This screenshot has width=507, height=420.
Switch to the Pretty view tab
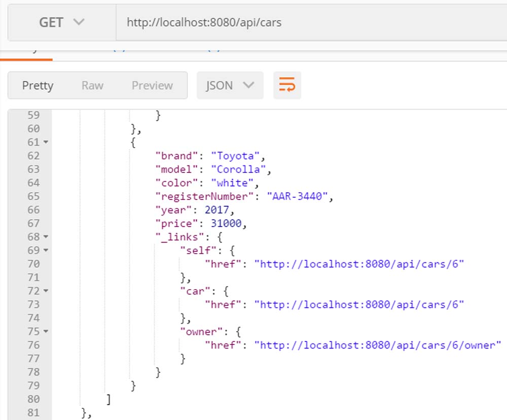click(38, 85)
